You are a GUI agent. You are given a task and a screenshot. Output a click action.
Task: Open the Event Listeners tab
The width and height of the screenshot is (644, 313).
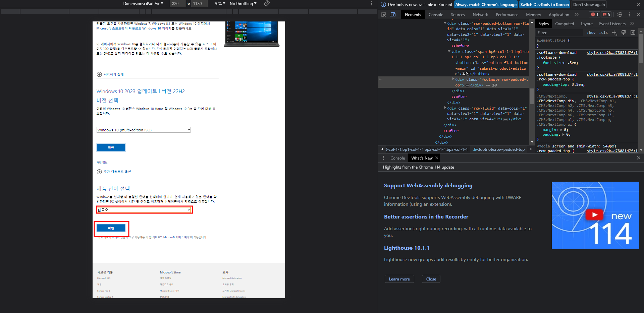click(x=612, y=23)
